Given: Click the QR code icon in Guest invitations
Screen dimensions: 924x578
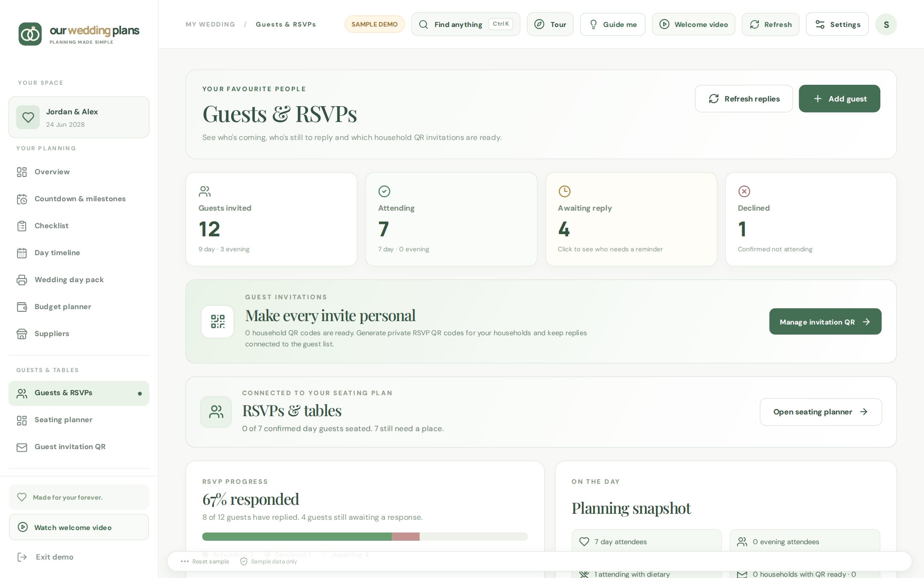Looking at the screenshot, I should point(217,322).
